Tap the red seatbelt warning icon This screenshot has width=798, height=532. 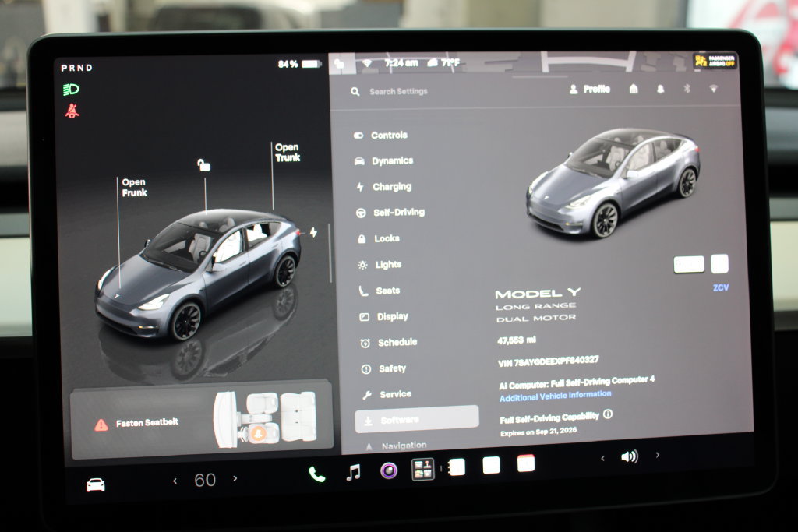[72, 111]
